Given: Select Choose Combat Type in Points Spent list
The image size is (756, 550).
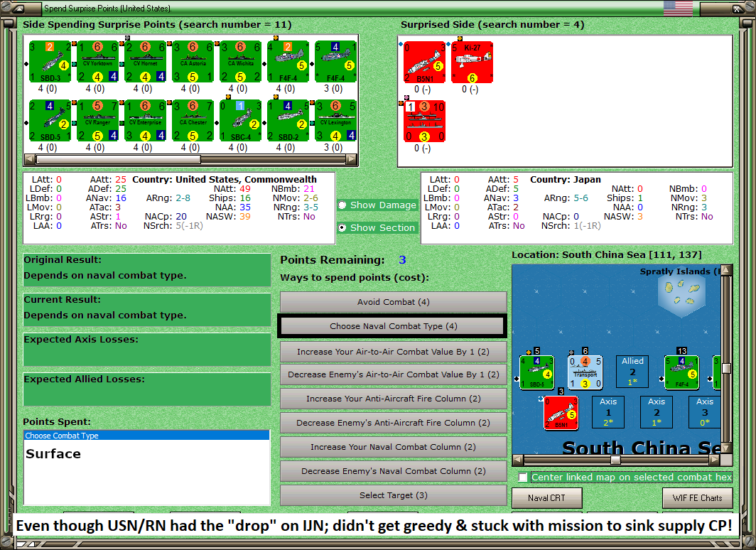Looking at the screenshot, I should 146,436.
